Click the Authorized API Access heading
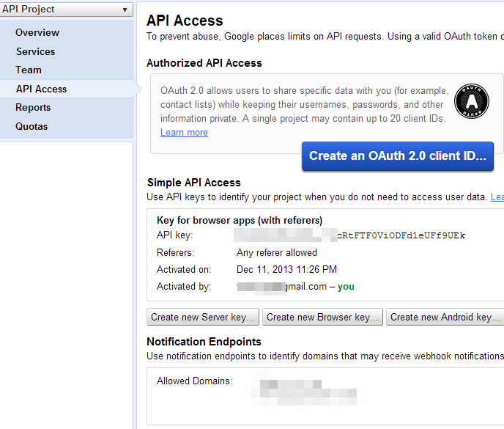This screenshot has height=429, width=504. [204, 63]
